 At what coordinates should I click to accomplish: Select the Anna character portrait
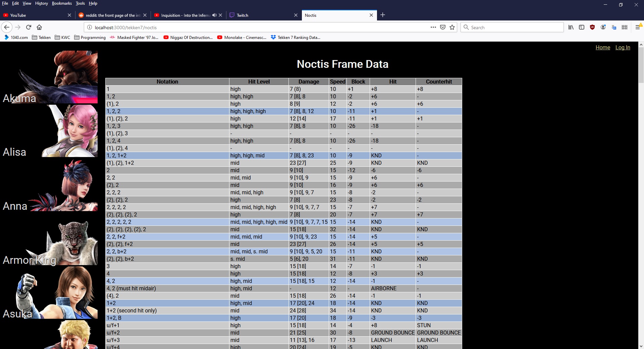click(x=50, y=185)
